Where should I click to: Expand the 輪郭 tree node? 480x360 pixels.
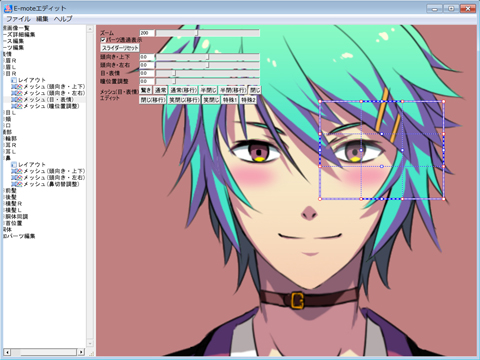point(4,139)
